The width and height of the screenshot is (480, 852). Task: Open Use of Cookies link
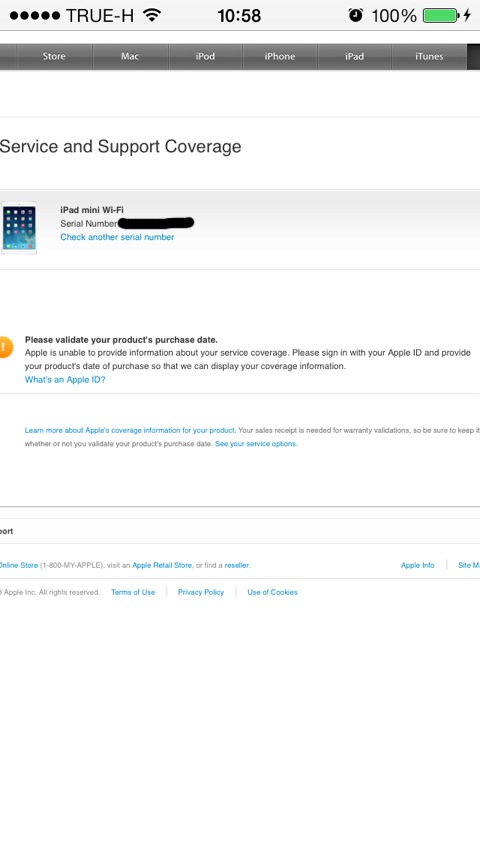click(272, 592)
